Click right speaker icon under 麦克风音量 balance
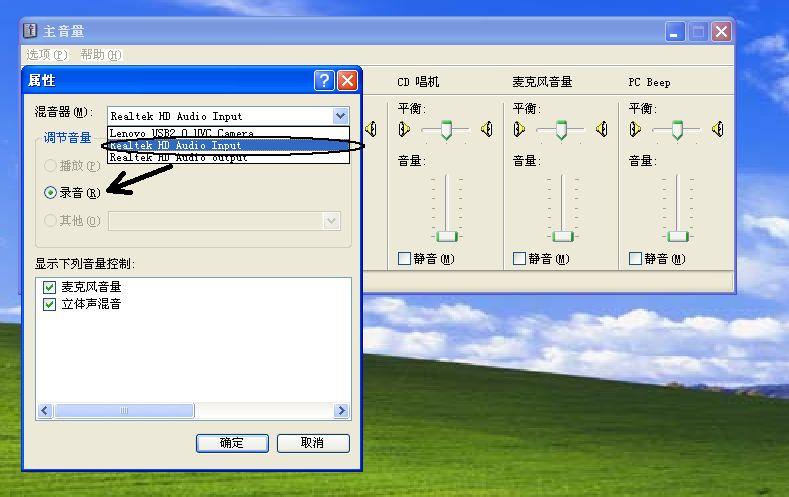Screen dimensions: 789x497 click(x=602, y=129)
